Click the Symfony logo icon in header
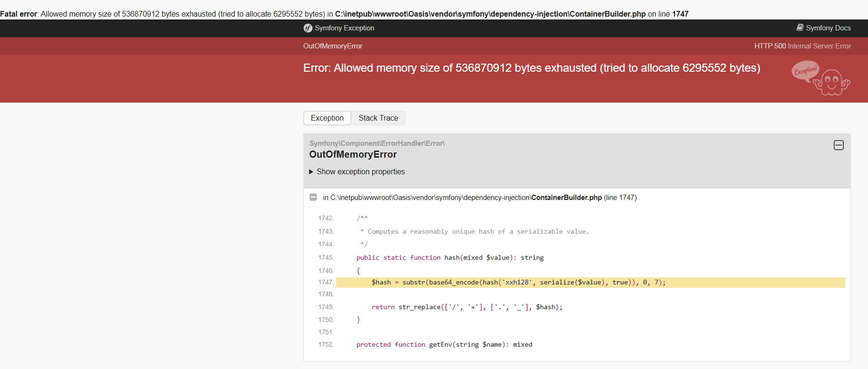Viewport: 868px width, 369px height. pos(308,28)
